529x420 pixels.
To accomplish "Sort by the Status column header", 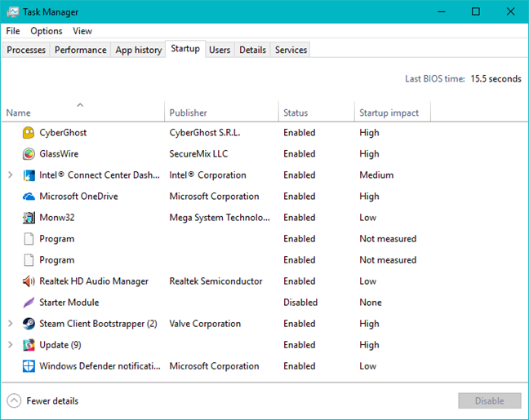I will pyautogui.click(x=317, y=111).
